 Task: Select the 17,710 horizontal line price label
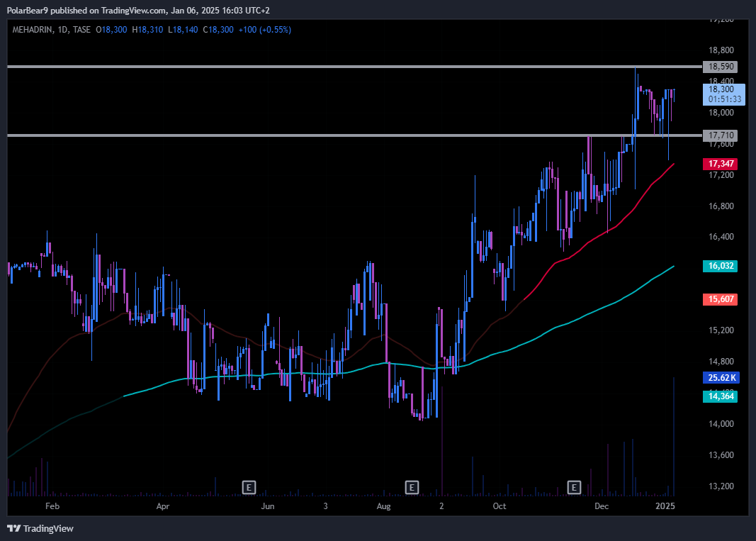(x=720, y=135)
